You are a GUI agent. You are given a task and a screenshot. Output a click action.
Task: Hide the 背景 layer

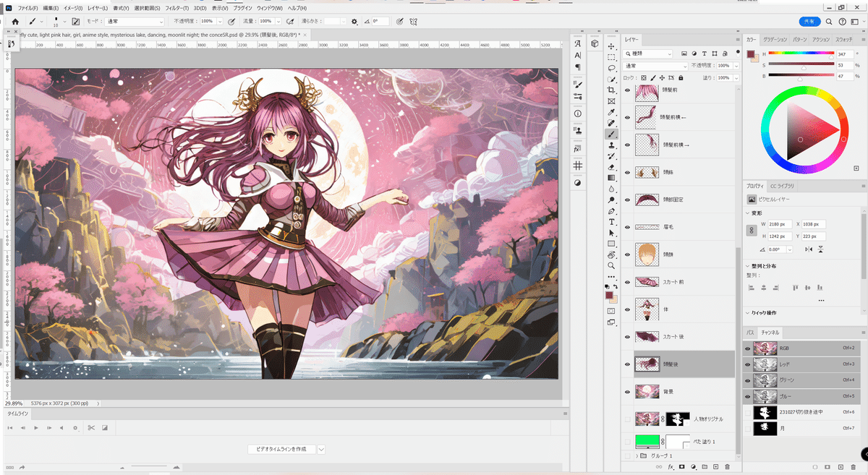[x=628, y=391]
